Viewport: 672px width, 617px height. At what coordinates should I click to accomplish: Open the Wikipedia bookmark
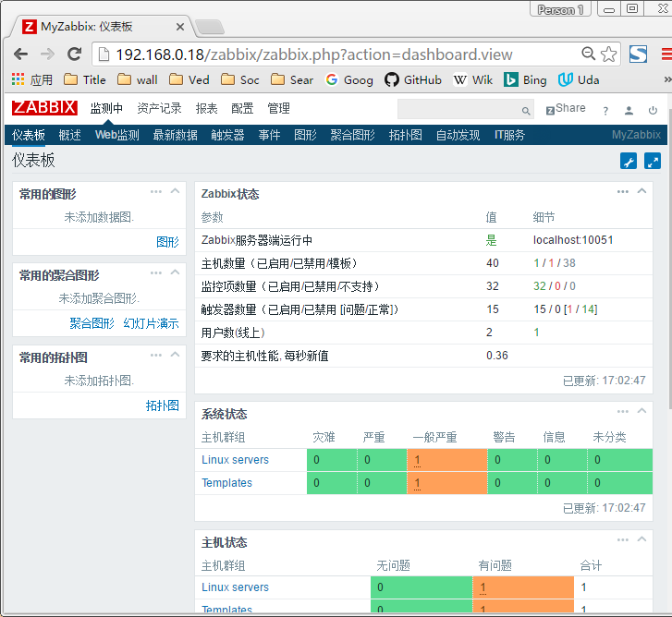(473, 79)
